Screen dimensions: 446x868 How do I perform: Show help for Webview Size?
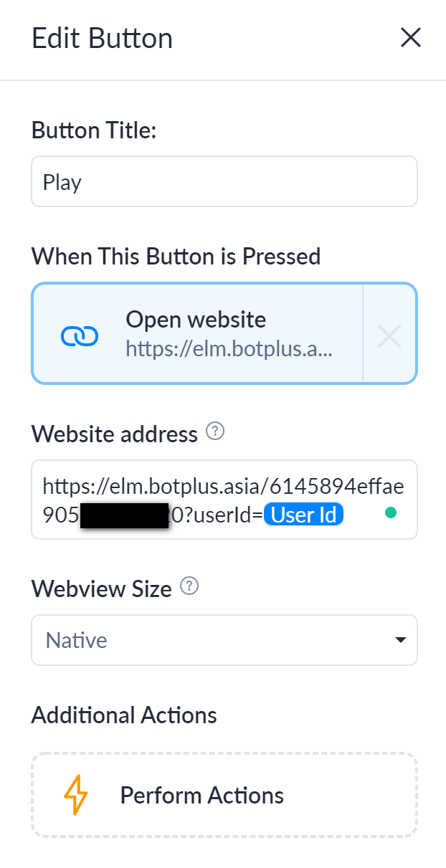point(189,587)
